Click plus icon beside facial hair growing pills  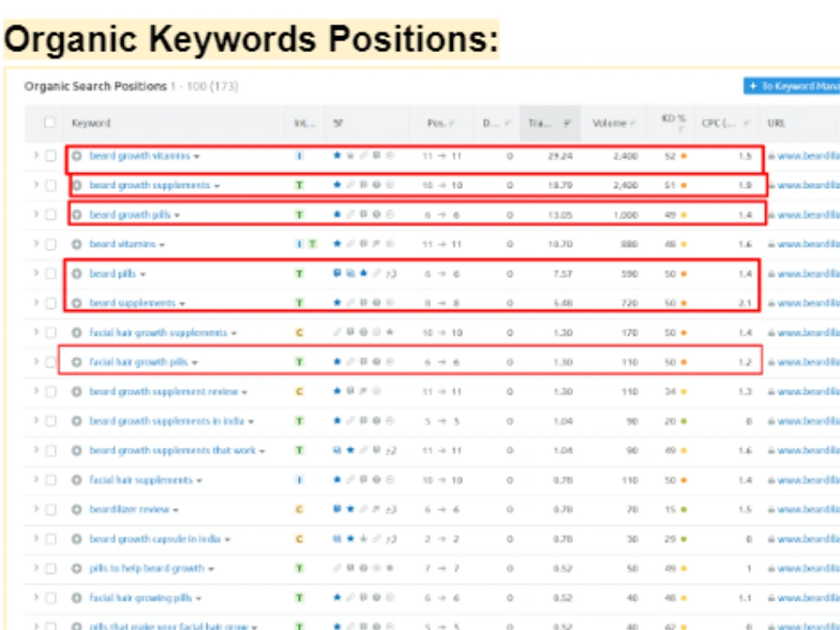pos(76,598)
